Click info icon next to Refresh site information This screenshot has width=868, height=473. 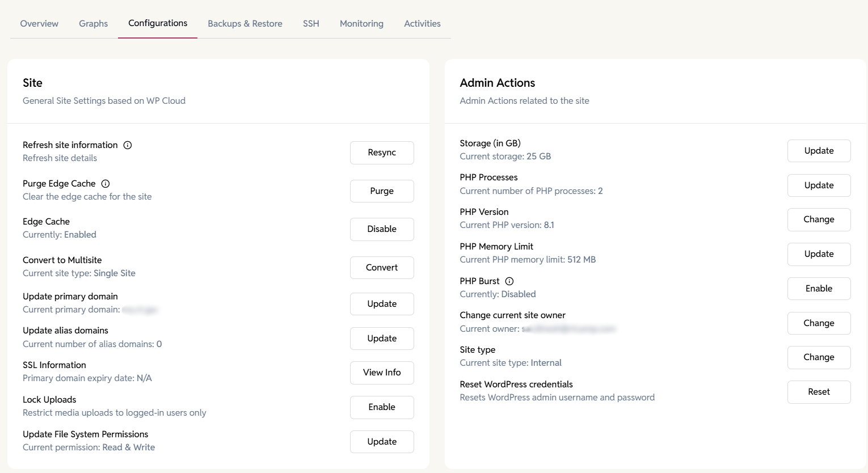[128, 145]
